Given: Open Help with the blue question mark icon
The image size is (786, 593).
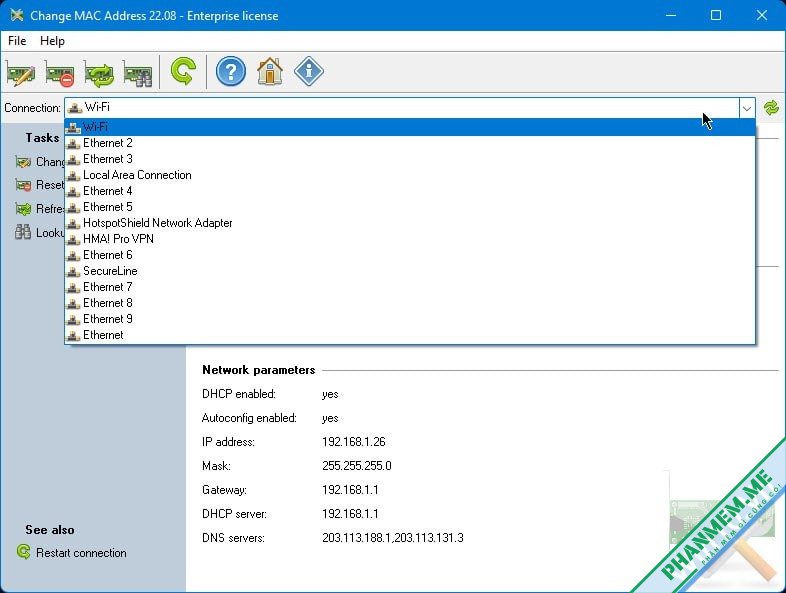Looking at the screenshot, I should click(231, 71).
